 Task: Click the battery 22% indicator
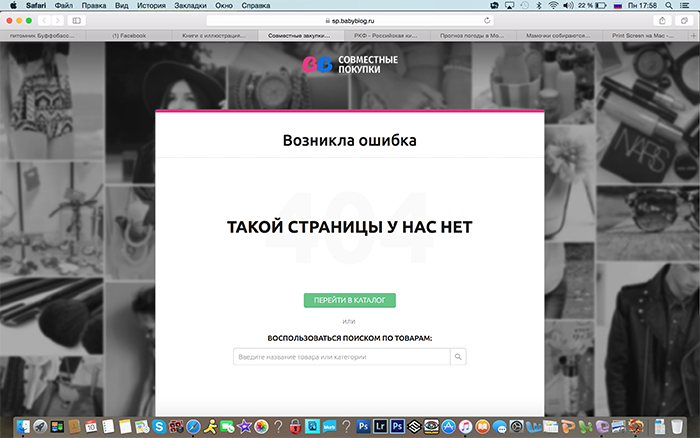[592, 5]
